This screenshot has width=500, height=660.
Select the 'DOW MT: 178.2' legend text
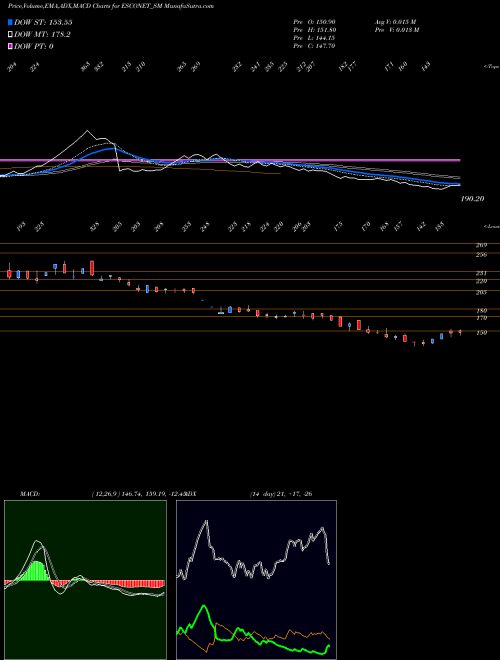click(42, 35)
